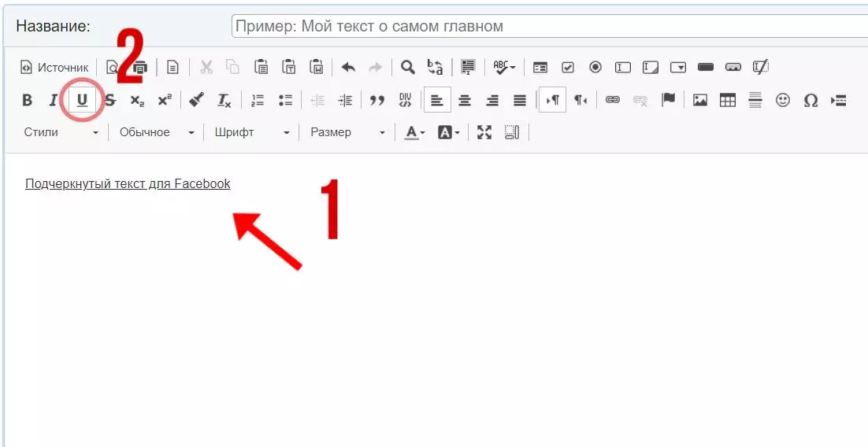The width and height of the screenshot is (868, 447).
Task: Undo the last action
Action: (348, 68)
